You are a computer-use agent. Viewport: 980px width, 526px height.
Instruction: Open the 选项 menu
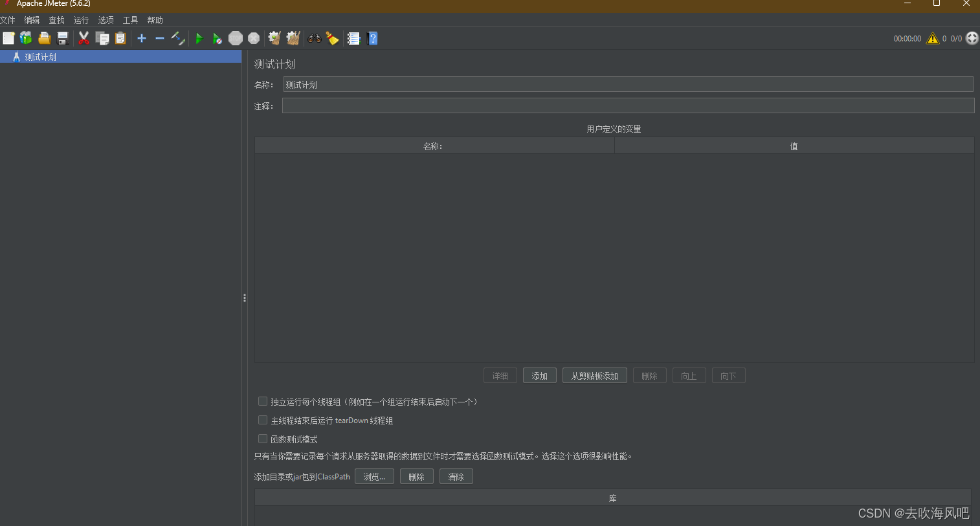click(105, 20)
